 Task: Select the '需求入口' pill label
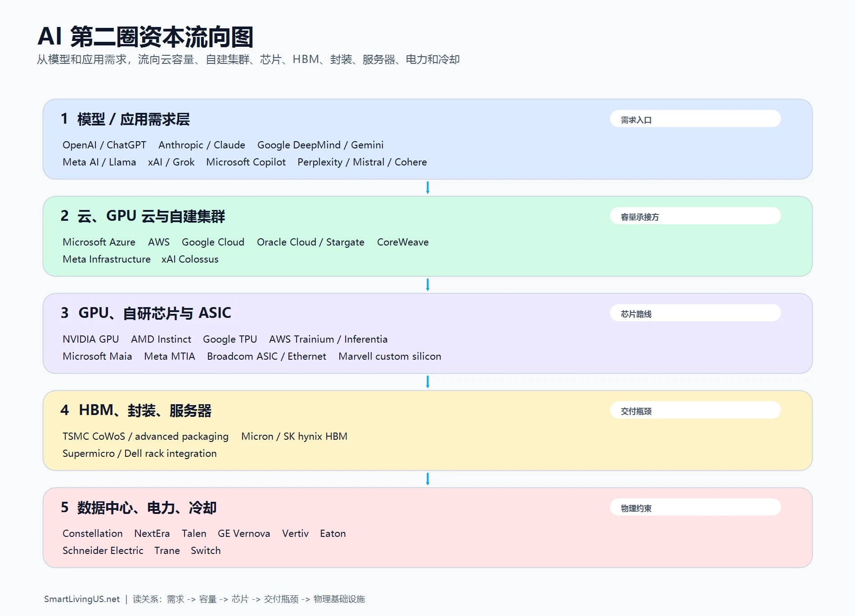[695, 119]
